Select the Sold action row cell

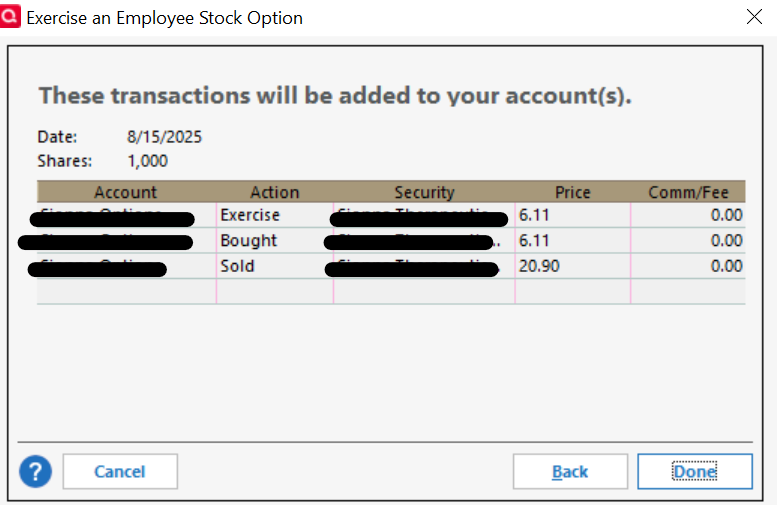tap(275, 266)
